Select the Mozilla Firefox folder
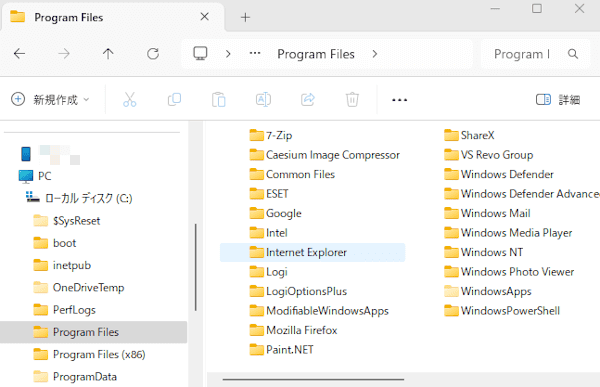Screen dimensions: 600x387 pos(293,330)
